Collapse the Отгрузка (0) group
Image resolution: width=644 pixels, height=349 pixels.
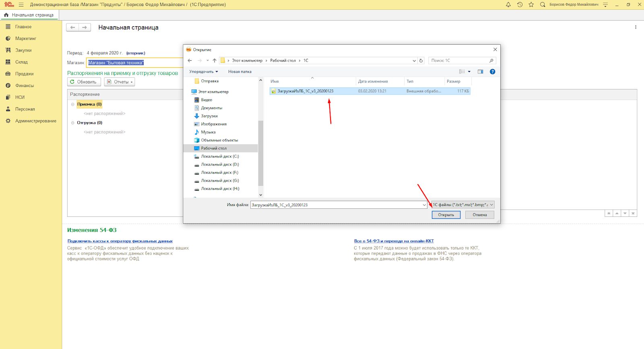(x=73, y=123)
